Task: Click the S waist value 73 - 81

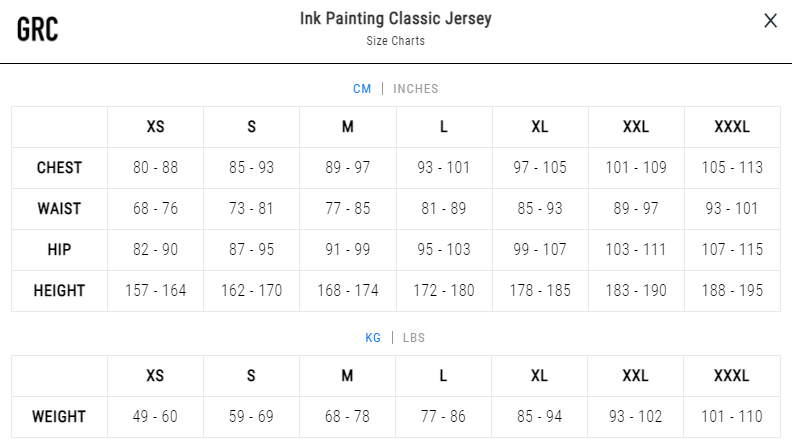Action: (251, 209)
